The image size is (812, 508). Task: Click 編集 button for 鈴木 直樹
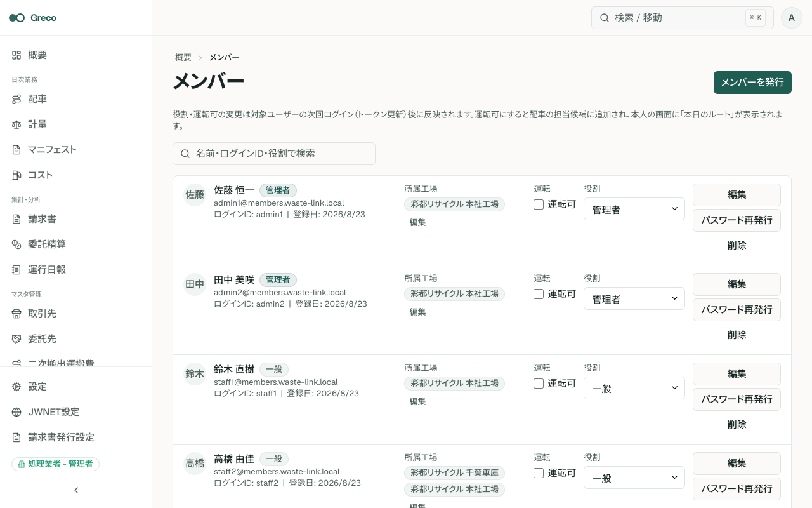pos(737,374)
